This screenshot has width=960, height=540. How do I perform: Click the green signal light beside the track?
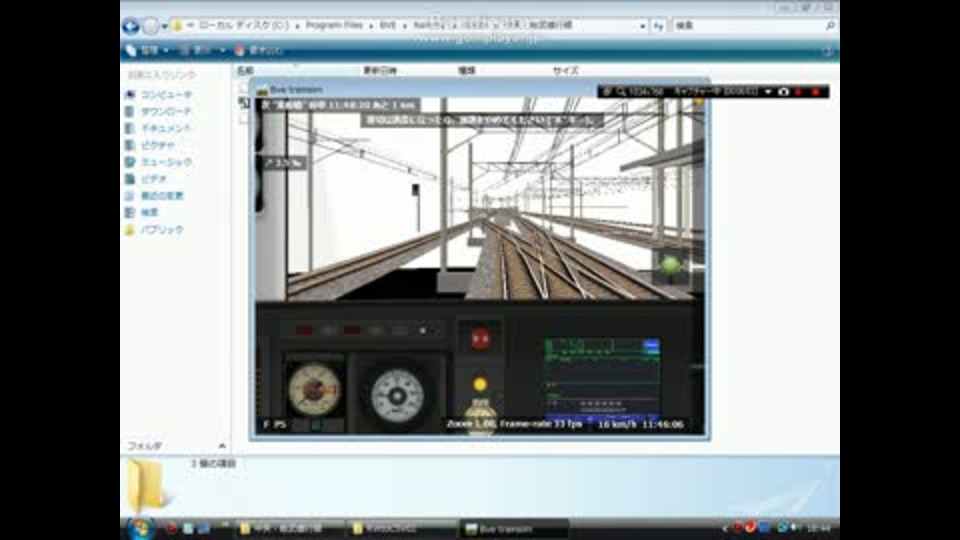[x=670, y=265]
